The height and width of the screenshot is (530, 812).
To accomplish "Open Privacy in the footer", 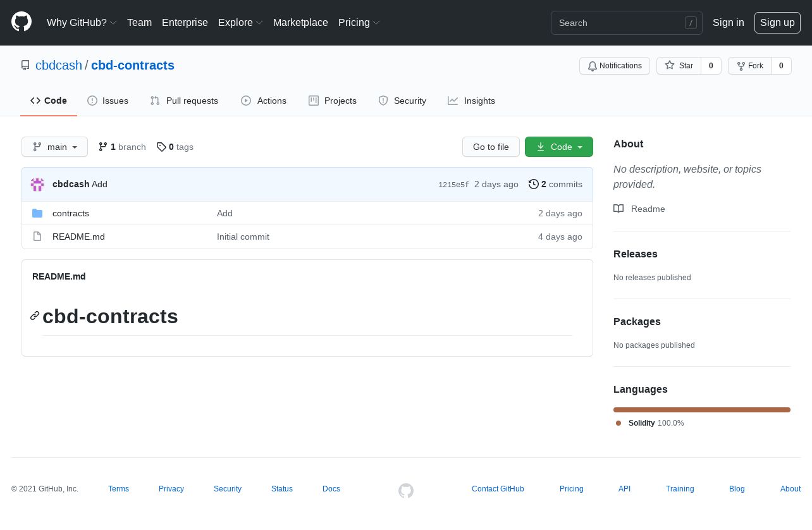I will click(x=171, y=489).
